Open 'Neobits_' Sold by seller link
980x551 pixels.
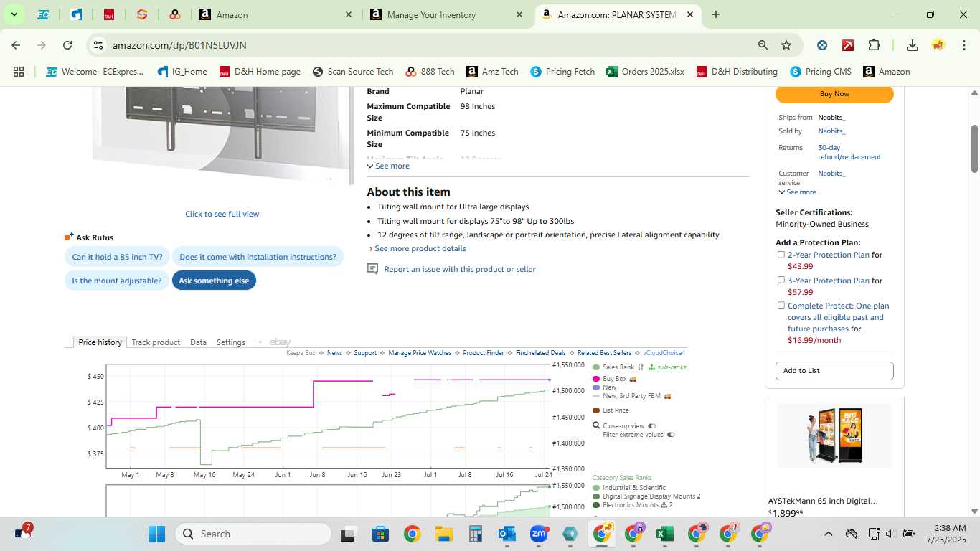coord(831,131)
